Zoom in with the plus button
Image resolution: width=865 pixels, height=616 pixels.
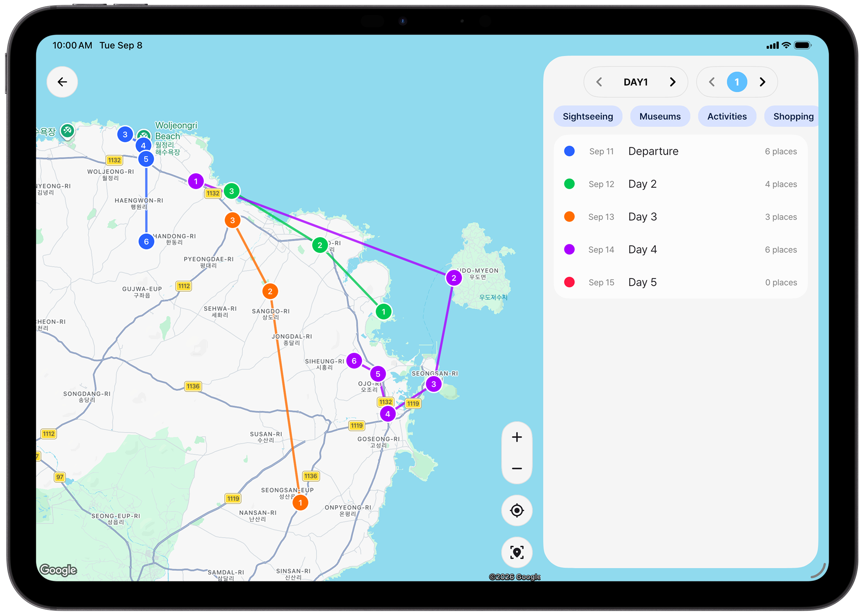point(516,437)
